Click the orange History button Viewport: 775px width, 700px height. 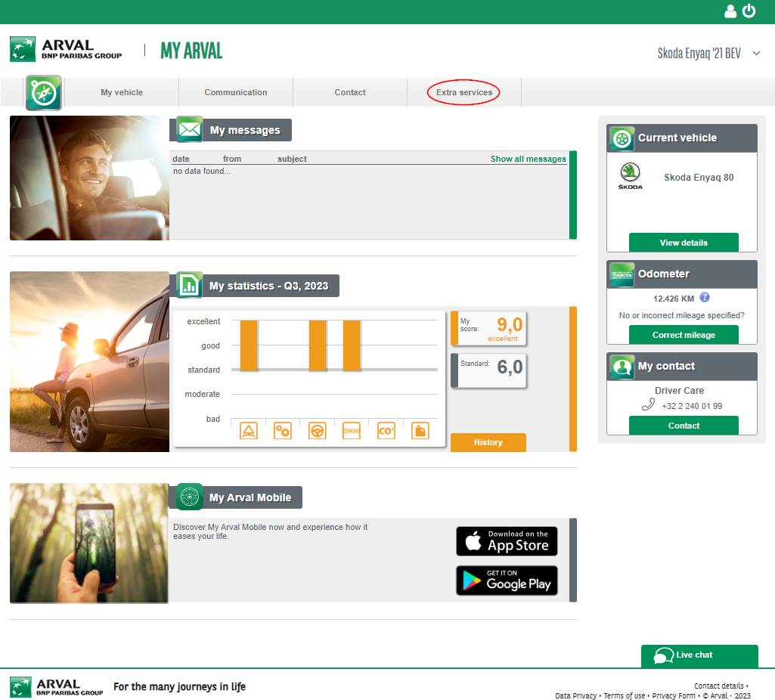click(x=488, y=442)
